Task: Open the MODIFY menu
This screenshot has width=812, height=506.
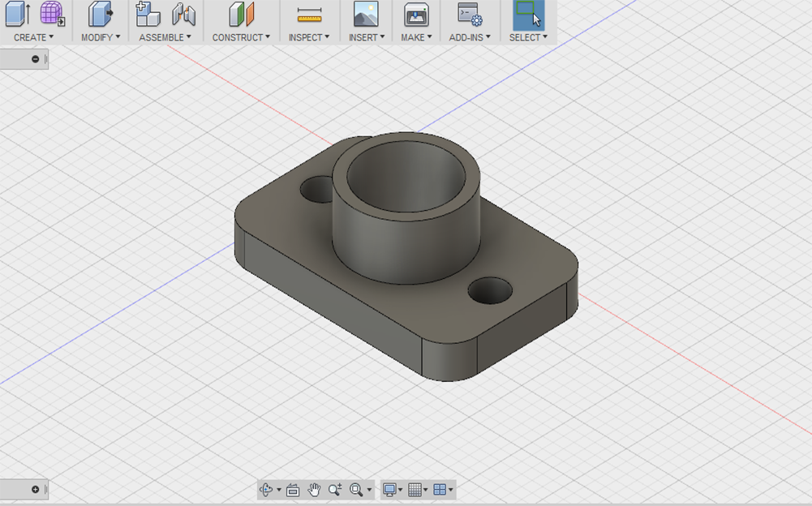Action: tap(101, 37)
